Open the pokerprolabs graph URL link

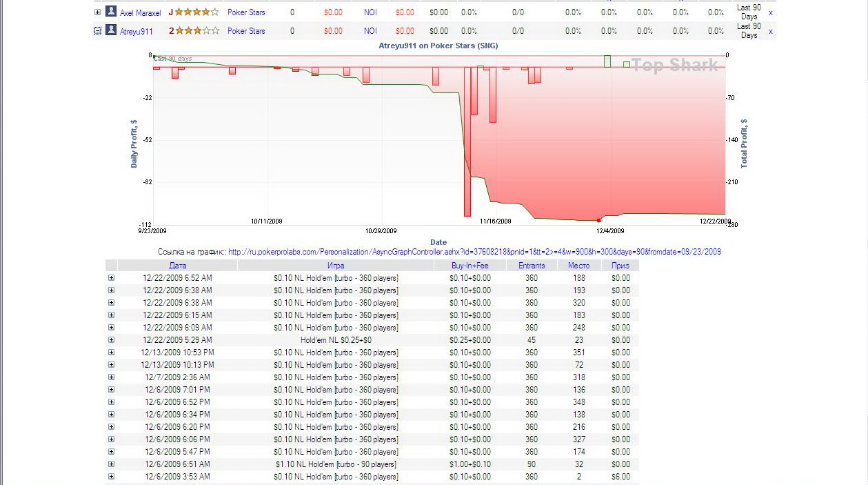pos(474,252)
